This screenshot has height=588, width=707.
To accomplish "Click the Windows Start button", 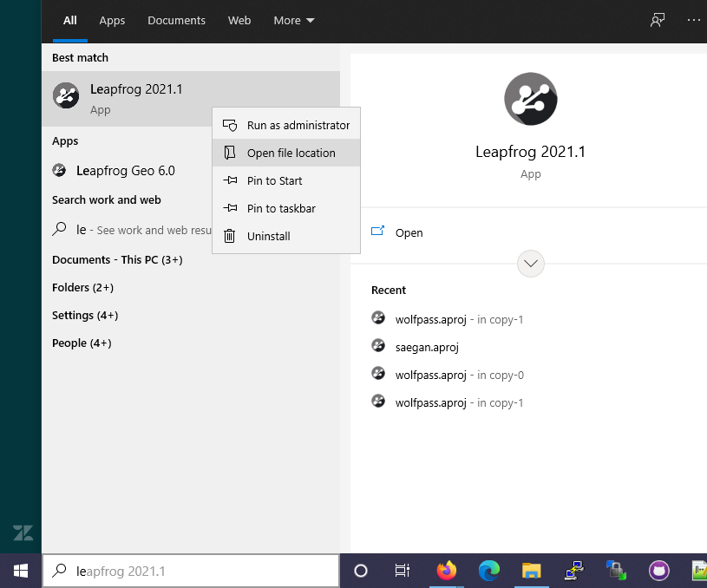I will (21, 571).
